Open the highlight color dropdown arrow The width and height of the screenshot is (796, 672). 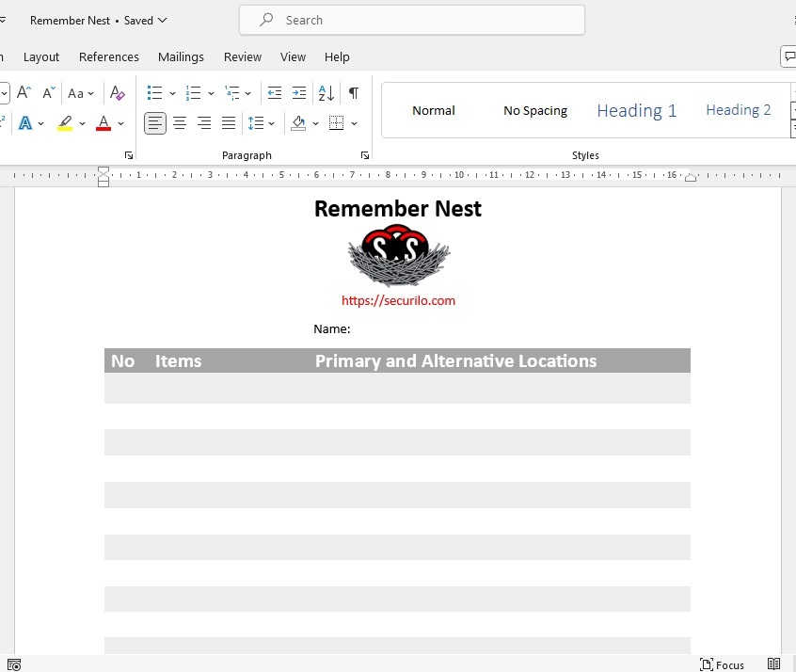coord(82,123)
